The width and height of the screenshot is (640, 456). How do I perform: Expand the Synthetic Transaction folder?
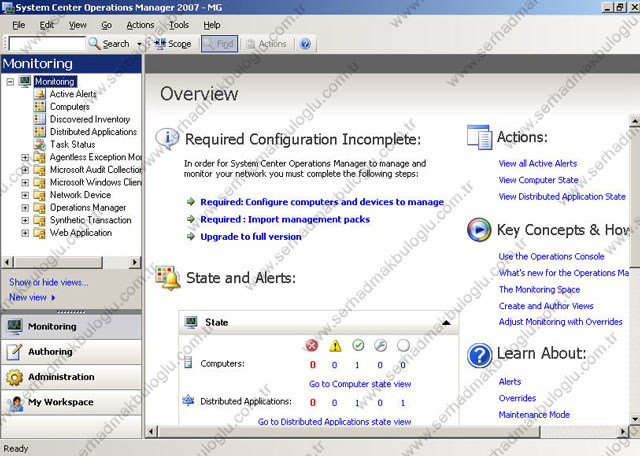point(25,220)
